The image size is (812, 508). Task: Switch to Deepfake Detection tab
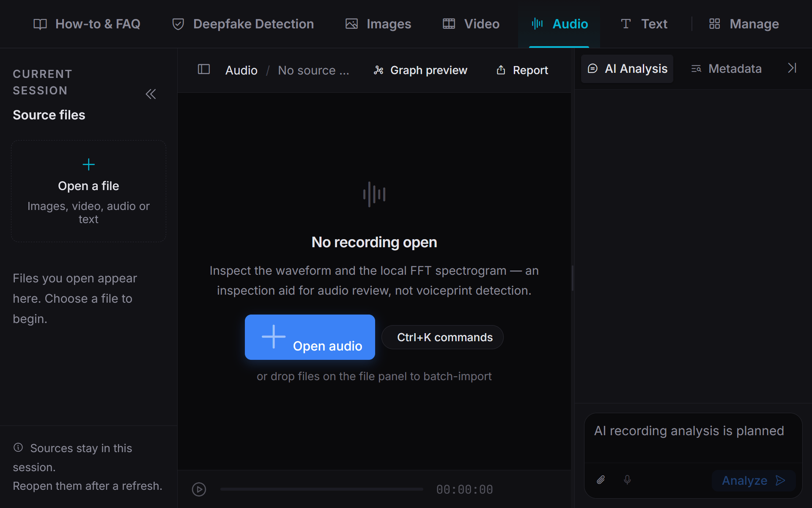pyautogui.click(x=243, y=24)
